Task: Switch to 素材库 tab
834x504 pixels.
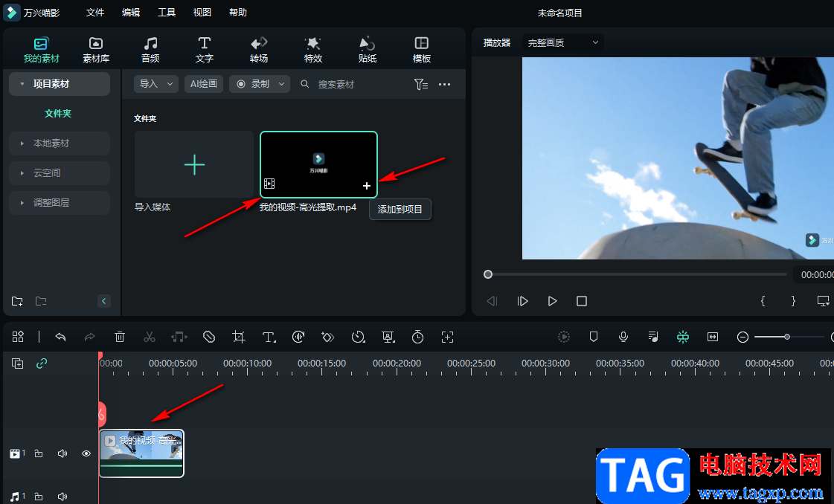Action: 96,50
